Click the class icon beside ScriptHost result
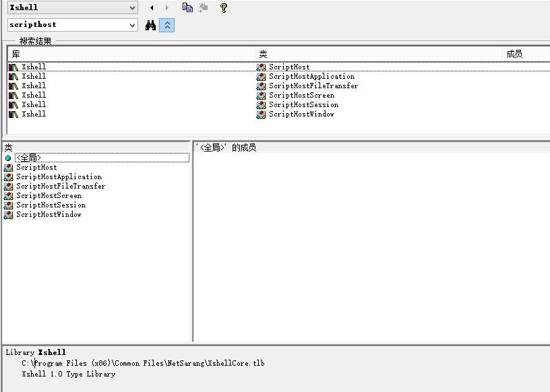Viewport: 550px width, 392px height. [x=261, y=67]
